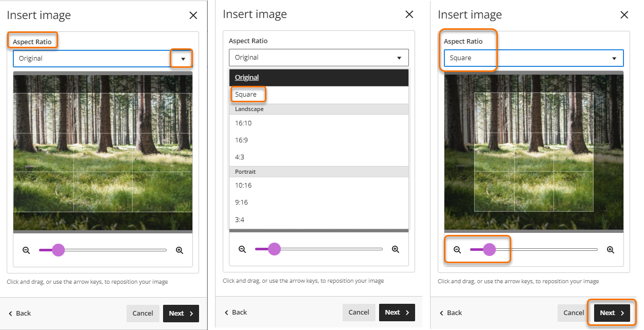644x330 pixels.
Task: Click zoom-out magnifier below the open dropdown list
Action: pyautogui.click(x=242, y=249)
